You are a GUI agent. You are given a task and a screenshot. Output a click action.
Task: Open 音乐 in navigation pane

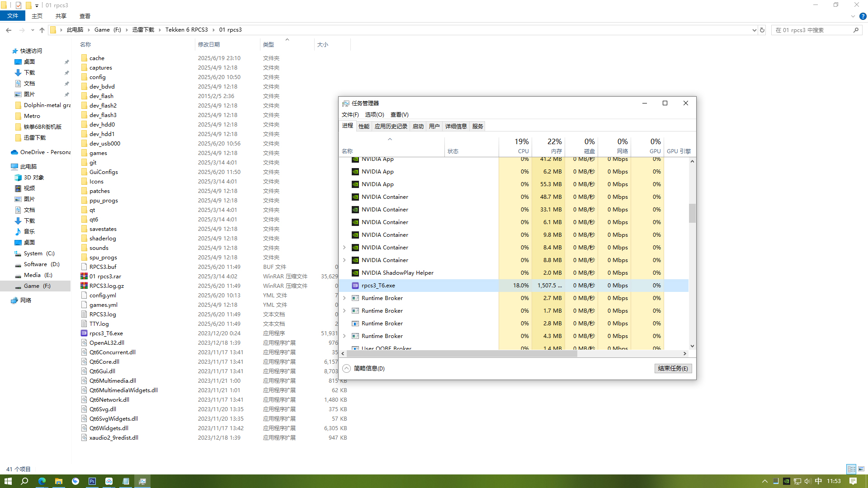pos(29,231)
